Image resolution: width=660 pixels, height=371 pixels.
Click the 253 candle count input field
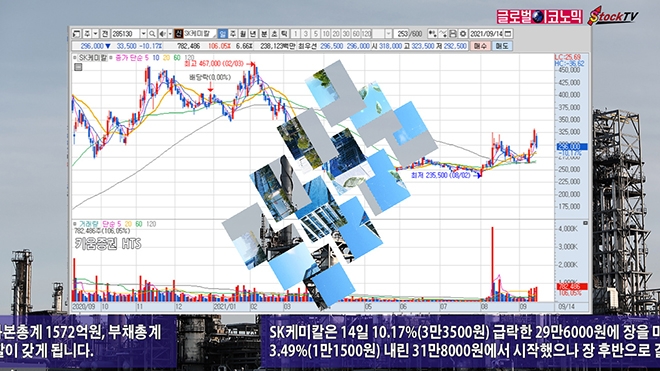point(401,34)
